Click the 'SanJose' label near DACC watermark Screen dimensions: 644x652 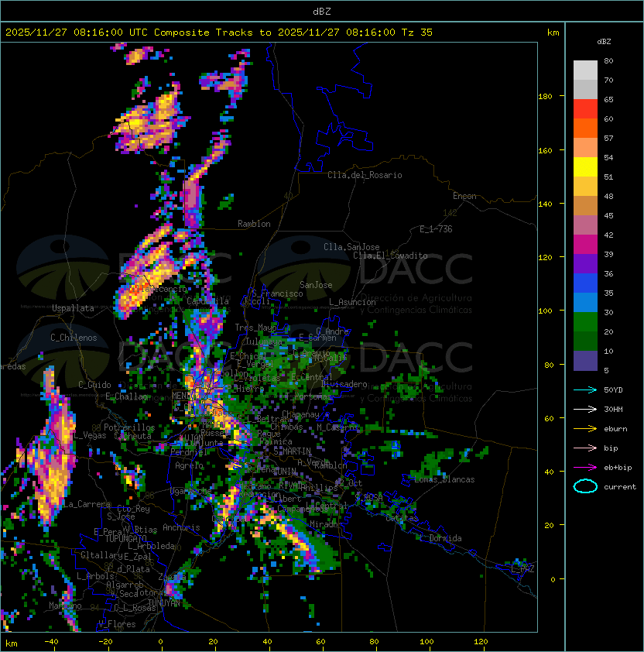pyautogui.click(x=316, y=285)
